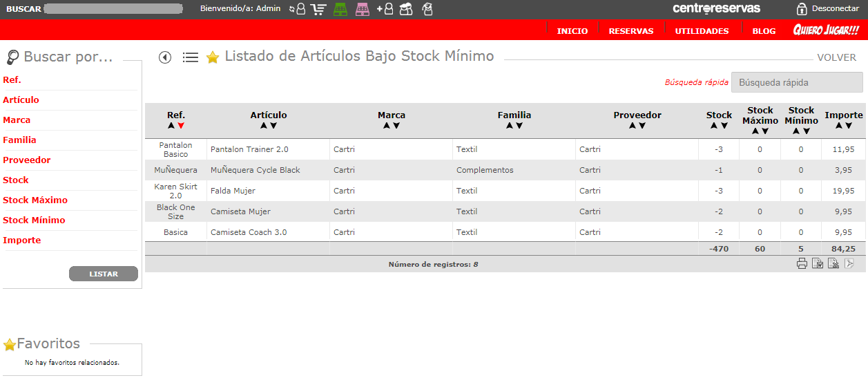Sort Proveedor column ascending
Screen dimensions: 868x387
click(x=633, y=126)
